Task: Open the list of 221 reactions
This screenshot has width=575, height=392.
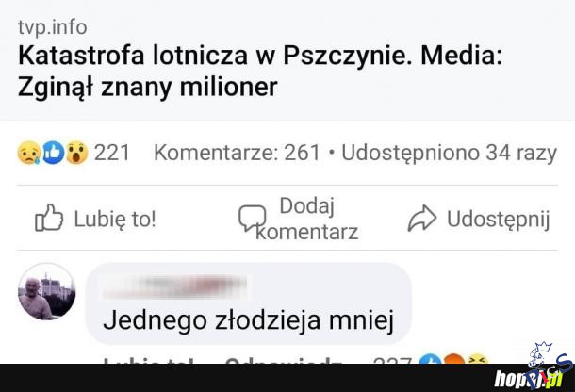Action: pyautogui.click(x=111, y=152)
